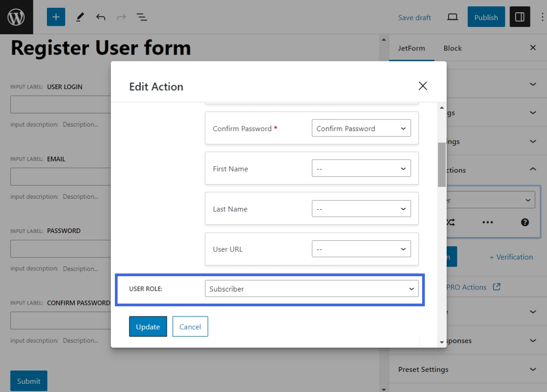Click the Update button in Edit Action
This screenshot has height=392, width=547.
click(x=148, y=326)
